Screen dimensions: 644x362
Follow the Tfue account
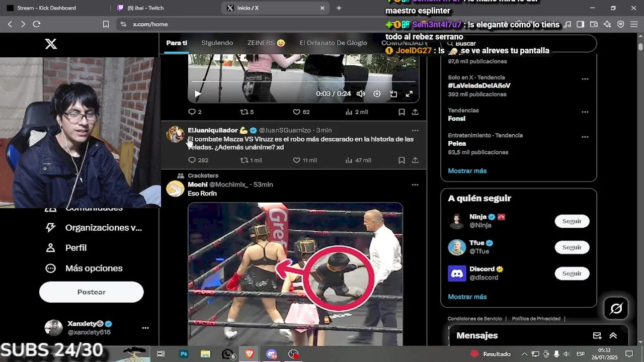tap(572, 247)
